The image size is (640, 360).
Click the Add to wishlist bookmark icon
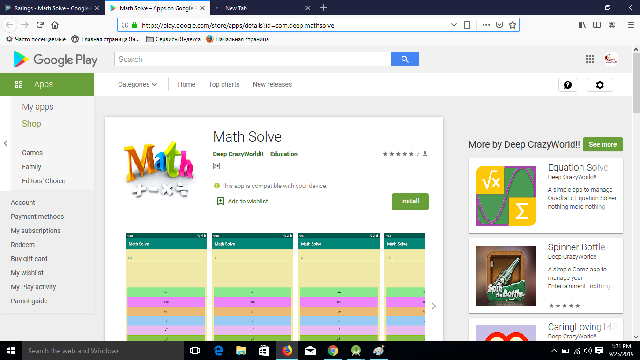(220, 201)
